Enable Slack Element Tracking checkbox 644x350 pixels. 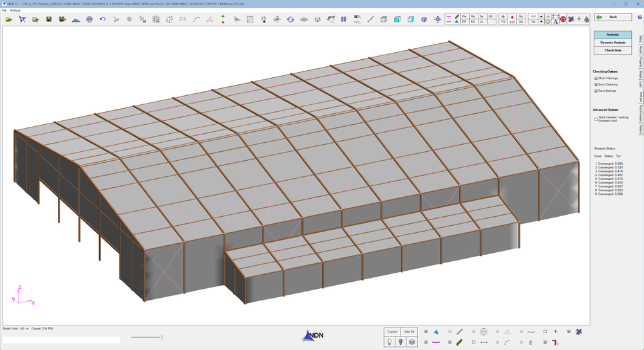[x=596, y=119]
